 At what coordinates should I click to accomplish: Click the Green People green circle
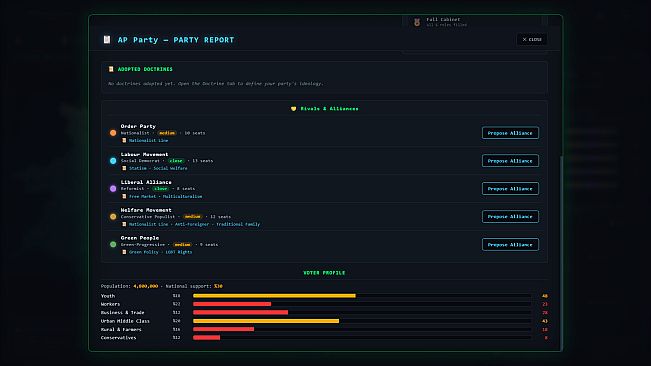coord(113,244)
